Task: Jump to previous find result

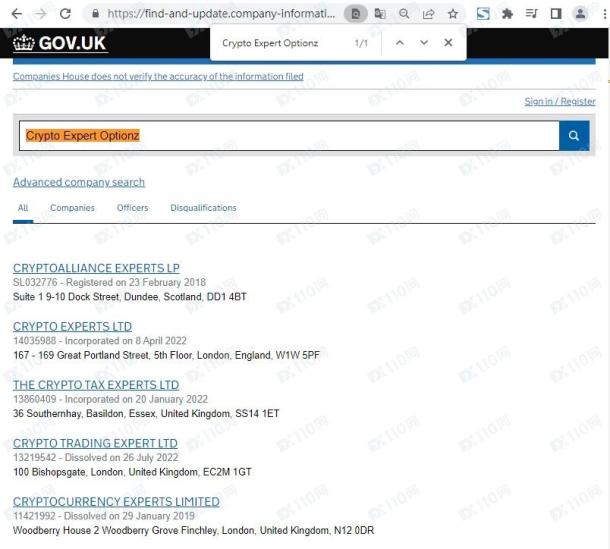Action: point(400,43)
